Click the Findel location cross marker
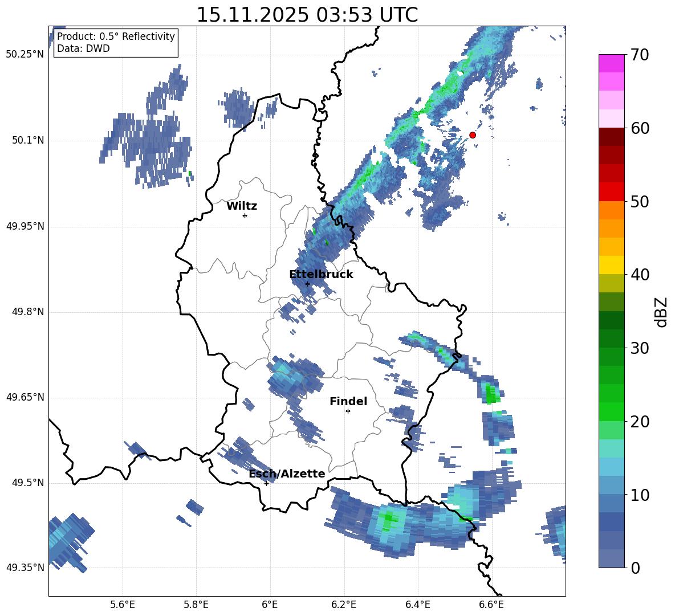This screenshot has width=675, height=616. [x=348, y=411]
